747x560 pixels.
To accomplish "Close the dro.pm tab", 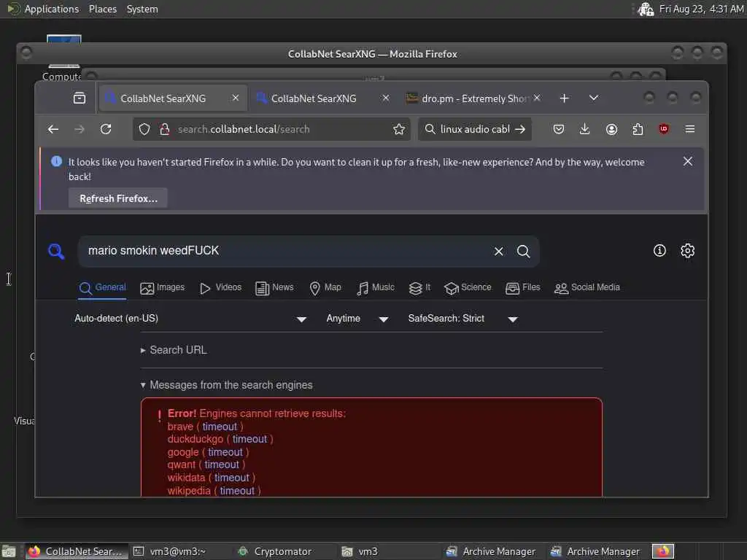I will pos(537,98).
